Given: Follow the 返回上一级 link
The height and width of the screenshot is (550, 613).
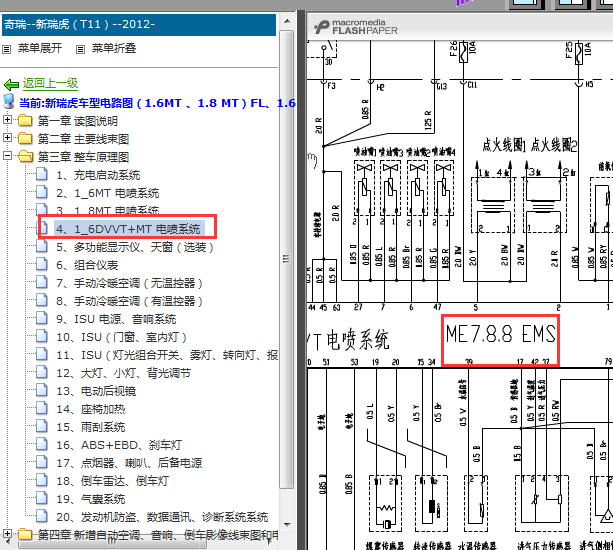Looking at the screenshot, I should (x=50, y=83).
